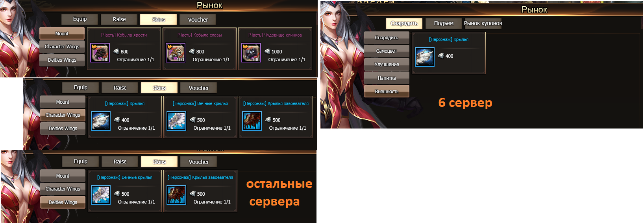644x224 pixels.
Task: Select the Крылья завоевателя icon in middle panel
Action: [x=252, y=121]
